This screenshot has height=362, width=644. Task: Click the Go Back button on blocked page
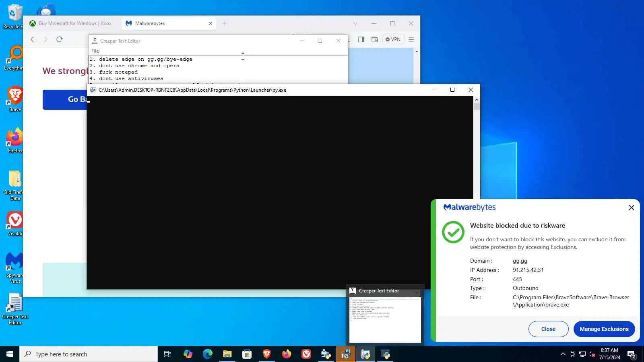click(x=65, y=99)
